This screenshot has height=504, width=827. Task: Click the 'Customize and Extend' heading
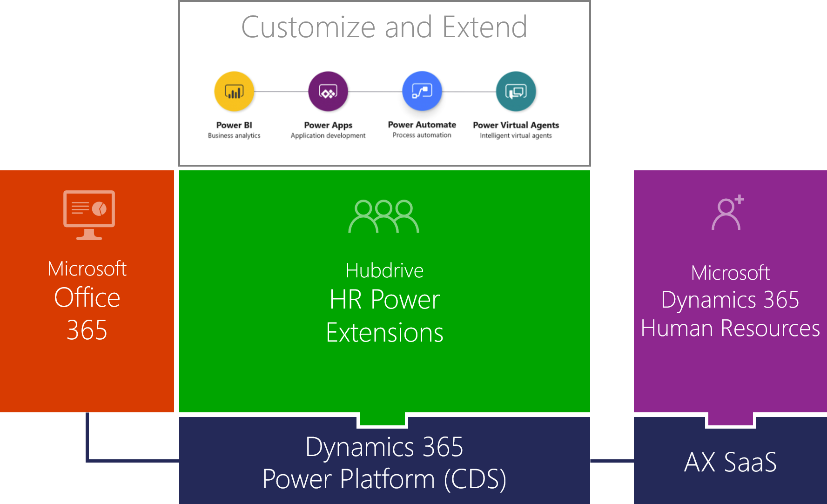click(x=384, y=27)
